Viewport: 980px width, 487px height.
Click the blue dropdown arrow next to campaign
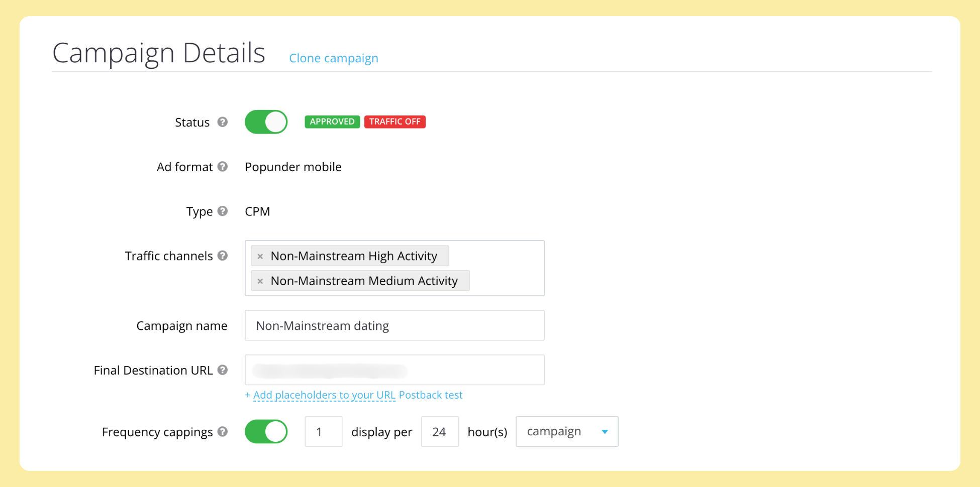(605, 432)
